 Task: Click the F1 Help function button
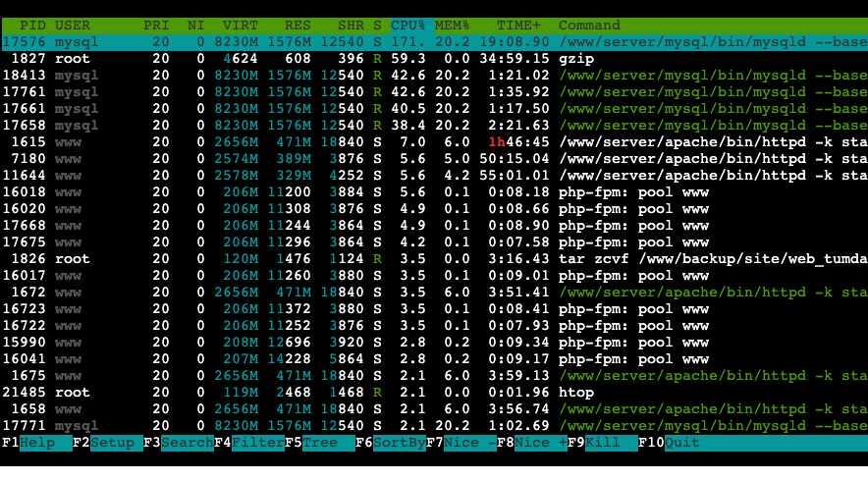click(37, 443)
